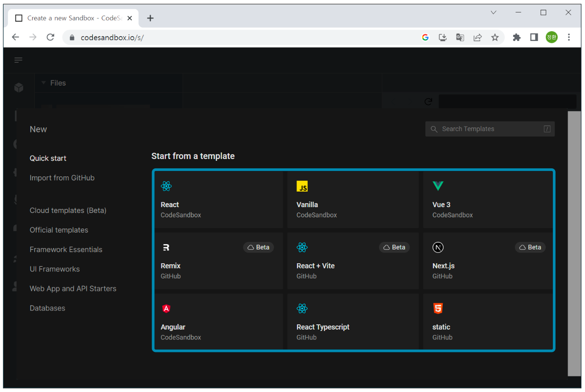
Task: Bookmark this tab with the star icon
Action: point(495,37)
